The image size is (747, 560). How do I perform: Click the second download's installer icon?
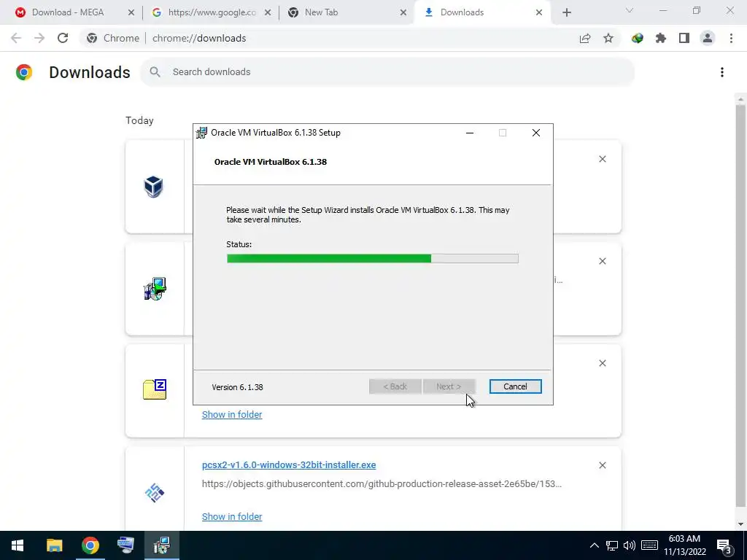[x=155, y=289]
